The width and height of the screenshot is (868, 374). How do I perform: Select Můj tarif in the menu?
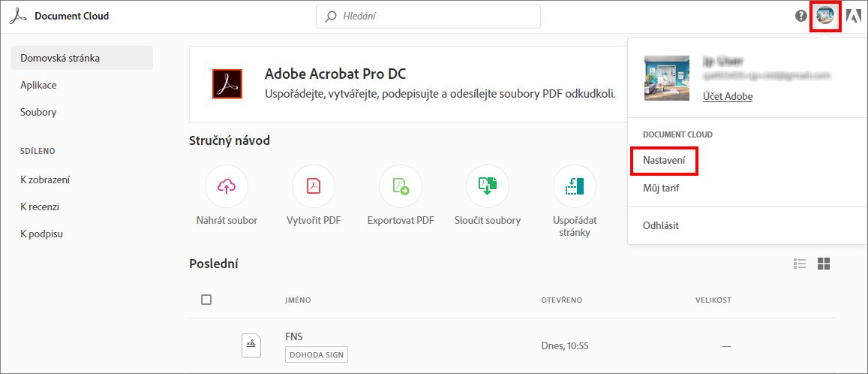[x=661, y=188]
